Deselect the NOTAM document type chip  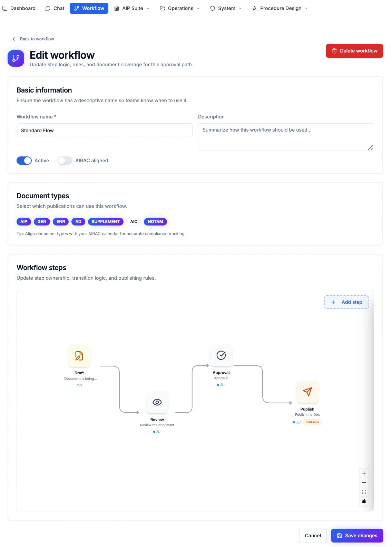point(155,222)
